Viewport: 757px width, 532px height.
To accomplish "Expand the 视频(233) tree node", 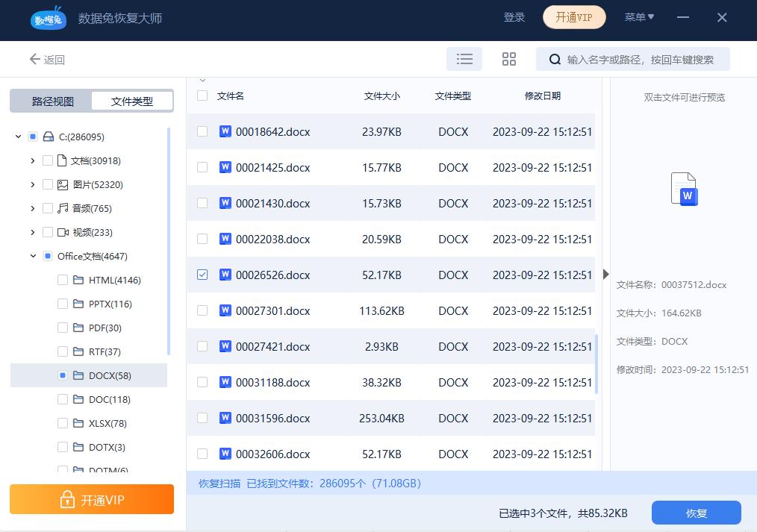I will tap(32, 232).
